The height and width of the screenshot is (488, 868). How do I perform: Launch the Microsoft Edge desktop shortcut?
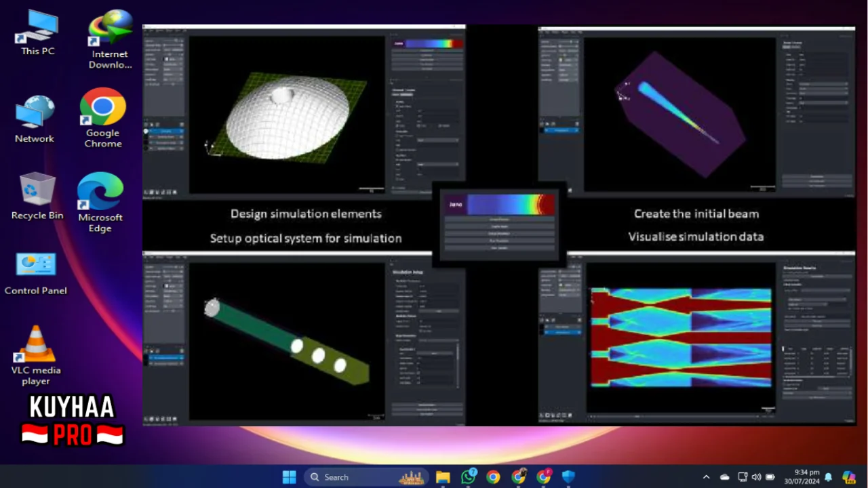point(100,202)
